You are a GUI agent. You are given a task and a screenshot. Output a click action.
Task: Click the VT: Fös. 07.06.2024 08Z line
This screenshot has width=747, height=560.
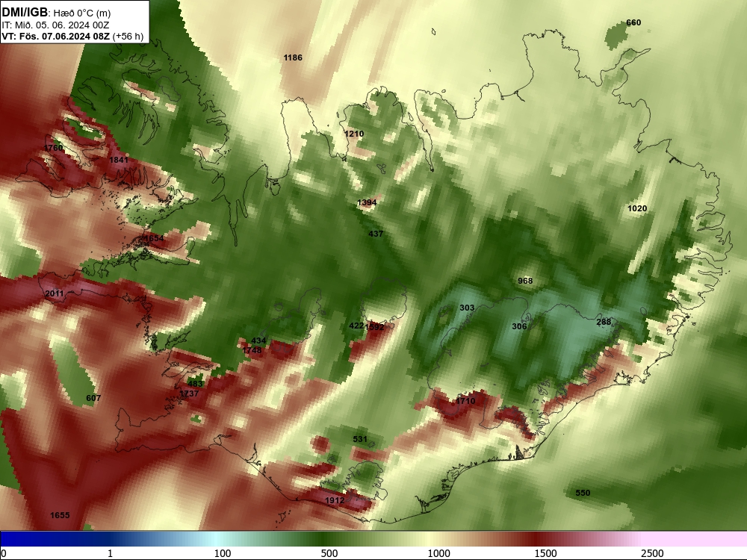pos(72,36)
